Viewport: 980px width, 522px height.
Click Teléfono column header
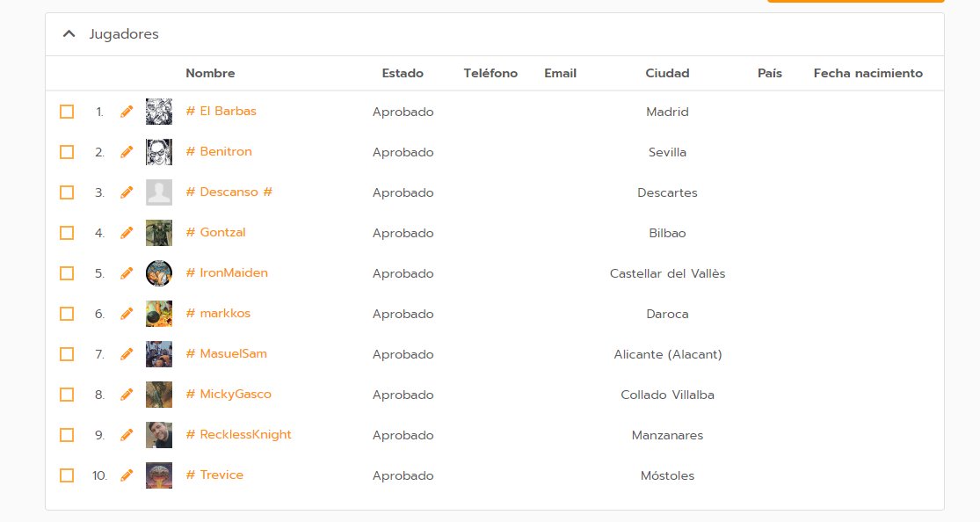click(x=490, y=73)
